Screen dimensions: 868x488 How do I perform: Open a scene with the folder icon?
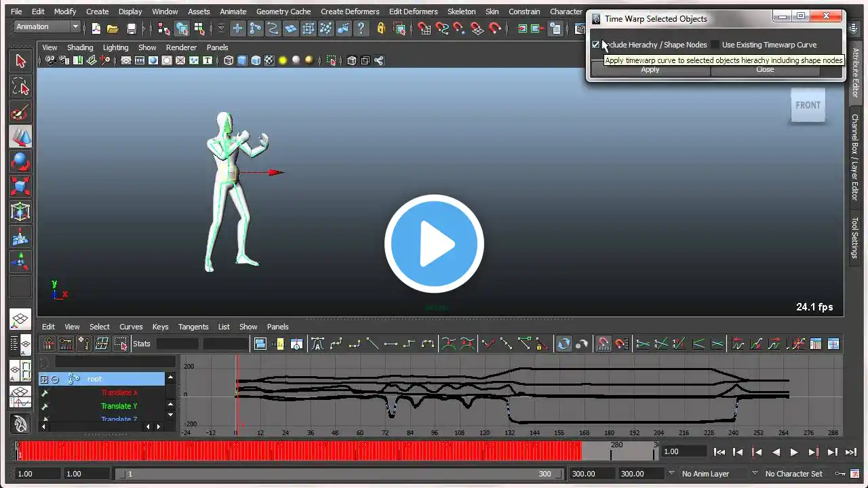pyautogui.click(x=113, y=28)
